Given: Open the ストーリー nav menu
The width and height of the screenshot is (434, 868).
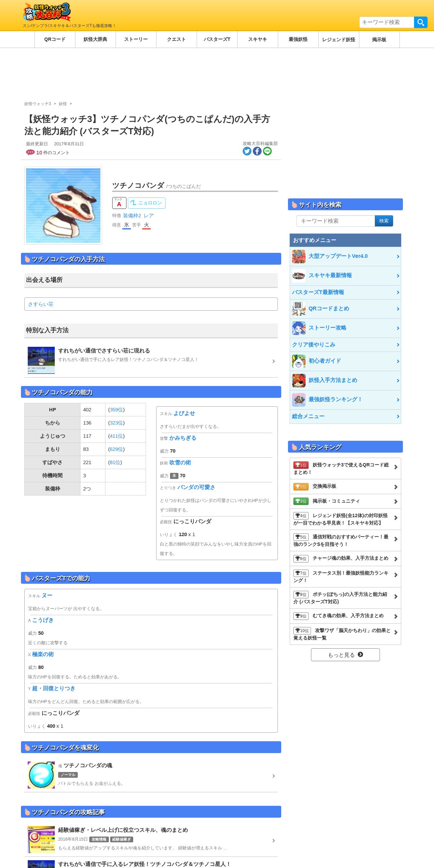Looking at the screenshot, I should pos(136,40).
